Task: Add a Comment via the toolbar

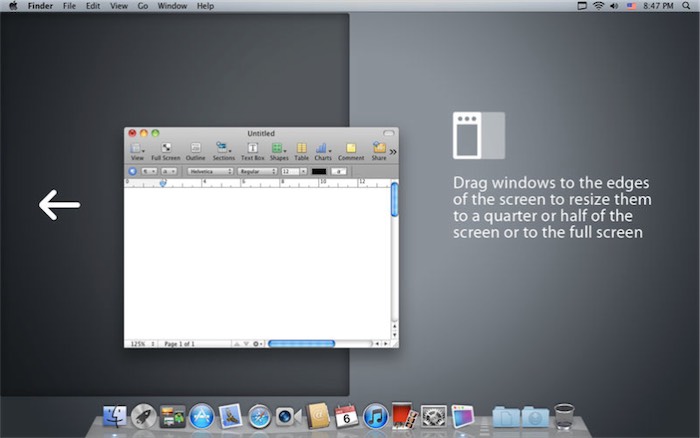Action: tap(350, 149)
